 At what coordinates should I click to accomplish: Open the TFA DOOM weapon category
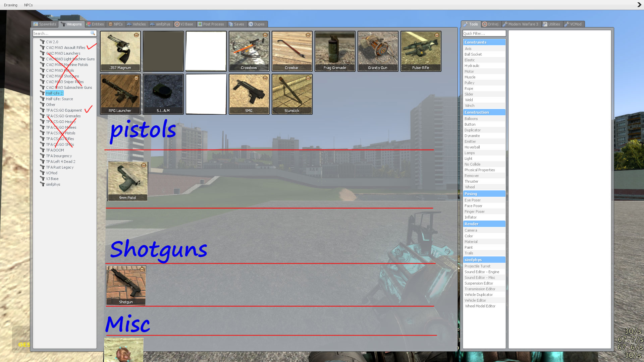tap(55, 150)
